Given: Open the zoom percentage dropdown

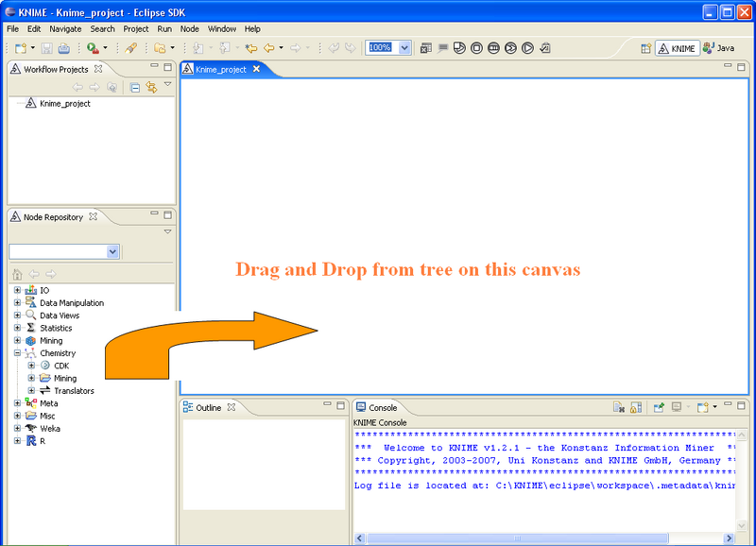Looking at the screenshot, I should [404, 48].
